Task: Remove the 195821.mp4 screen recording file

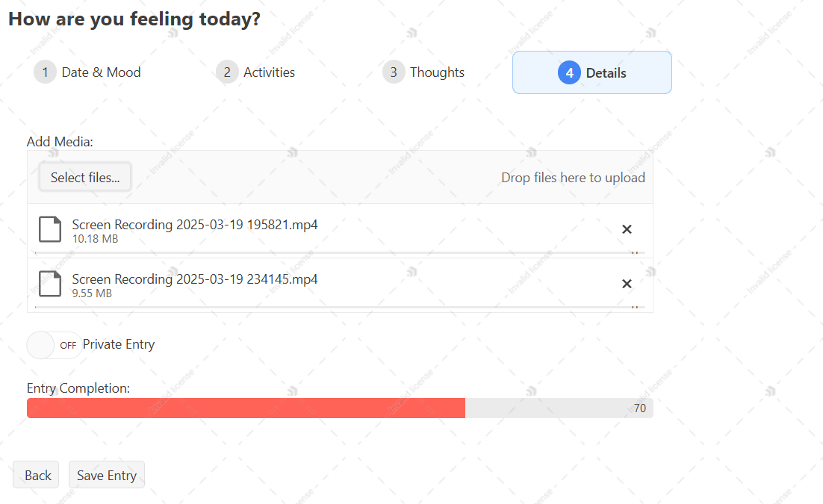Action: tap(627, 229)
